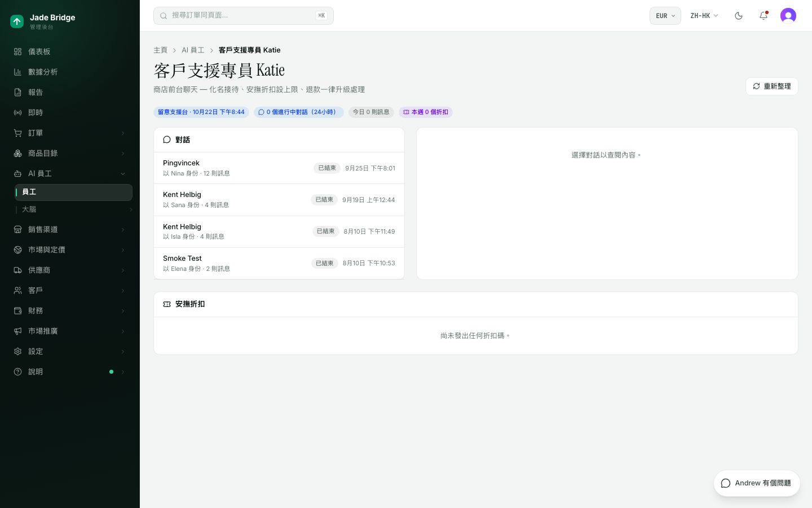This screenshot has height=508, width=812.
Task: Expand the 大腦 sub-item
Action: click(x=73, y=209)
